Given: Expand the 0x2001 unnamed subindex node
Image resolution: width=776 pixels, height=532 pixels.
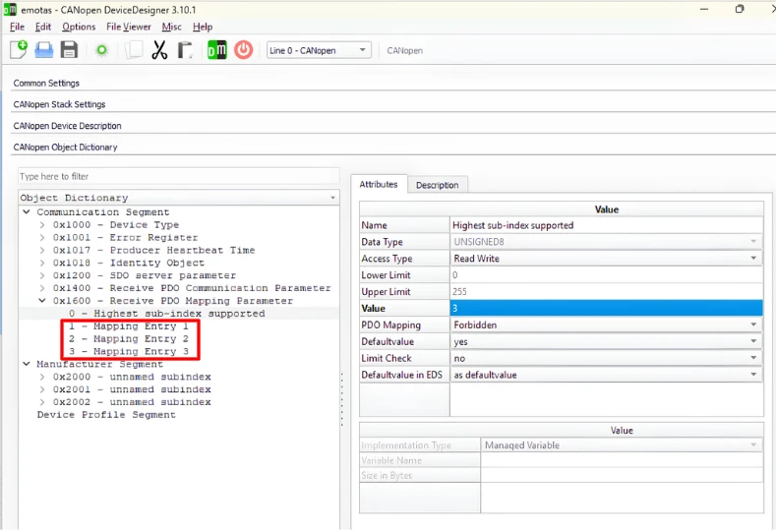Looking at the screenshot, I should [42, 389].
